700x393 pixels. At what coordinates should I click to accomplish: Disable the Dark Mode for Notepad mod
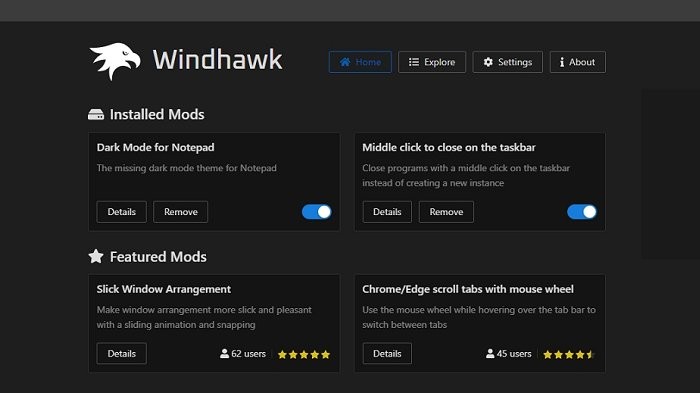317,212
